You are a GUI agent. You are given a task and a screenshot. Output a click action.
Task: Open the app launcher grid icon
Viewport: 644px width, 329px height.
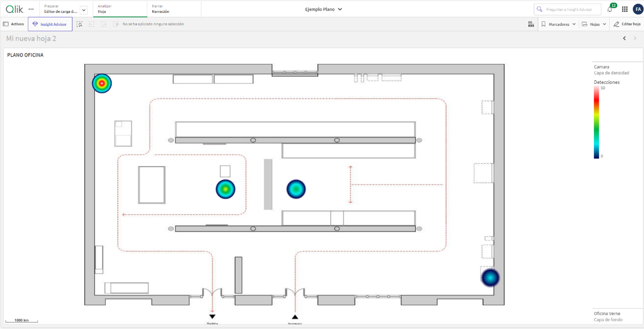point(625,9)
